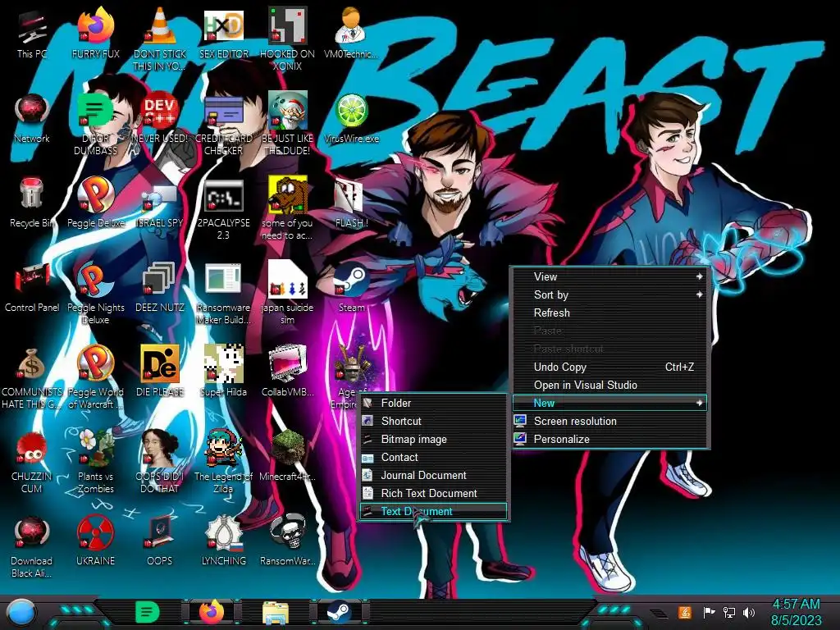This screenshot has height=630, width=840.
Task: Open the Plants vs Zombies shortcut
Action: [x=95, y=462]
